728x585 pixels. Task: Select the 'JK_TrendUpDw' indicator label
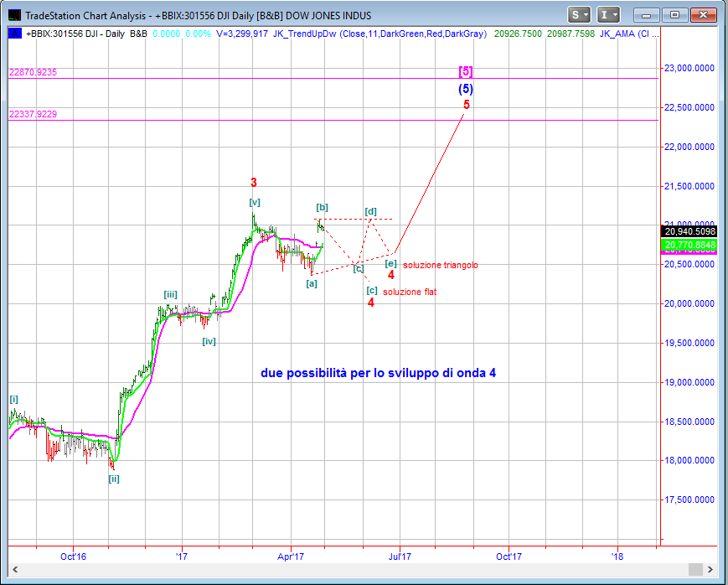pos(305,34)
